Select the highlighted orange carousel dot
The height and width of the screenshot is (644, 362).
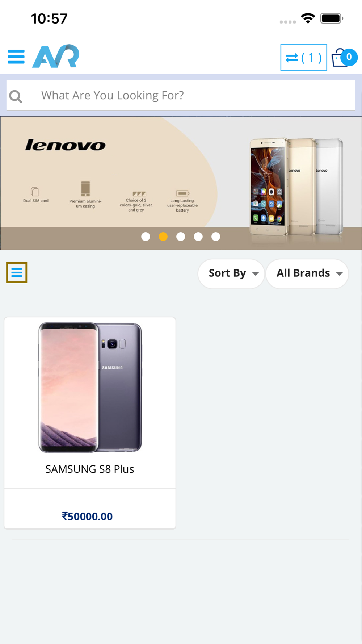click(163, 237)
